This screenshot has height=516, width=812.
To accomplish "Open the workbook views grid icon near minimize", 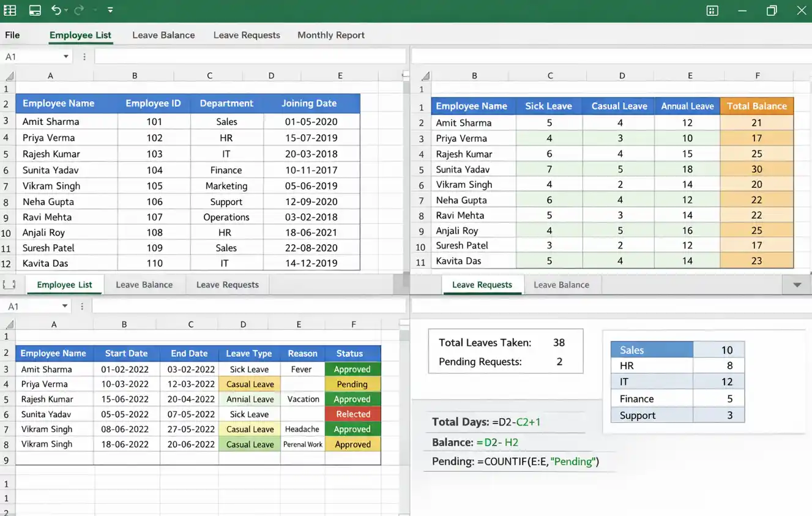I will (712, 10).
